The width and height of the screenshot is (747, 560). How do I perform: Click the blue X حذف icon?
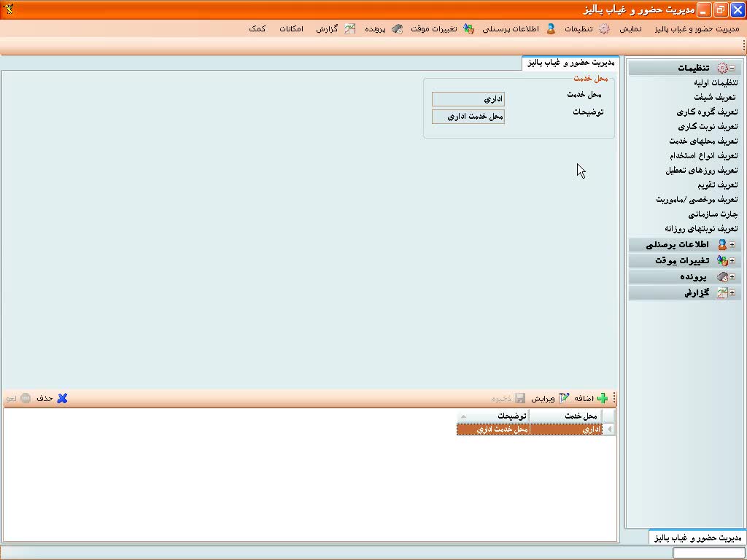point(62,398)
